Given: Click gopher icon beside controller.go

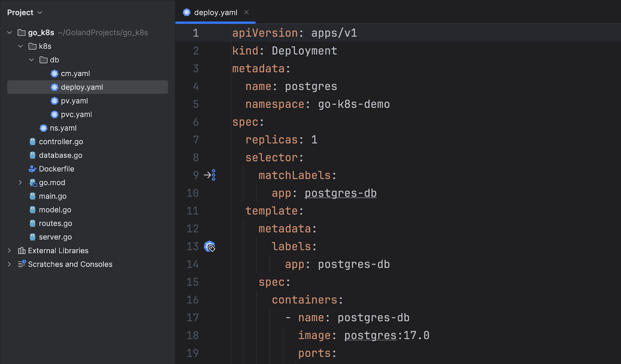Looking at the screenshot, I should (33, 142).
